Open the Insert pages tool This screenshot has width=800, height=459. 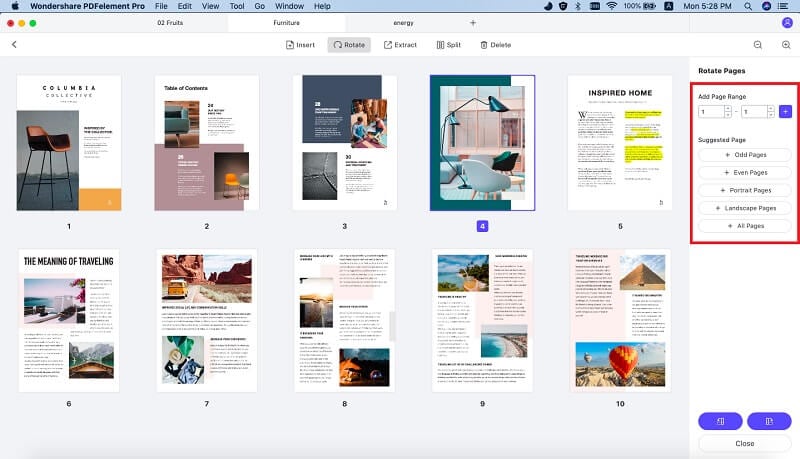(300, 45)
